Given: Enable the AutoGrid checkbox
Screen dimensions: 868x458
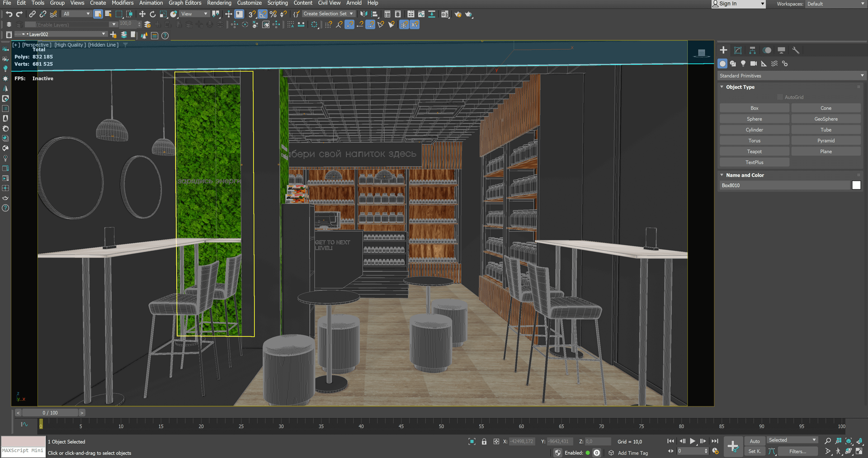Looking at the screenshot, I should [780, 97].
